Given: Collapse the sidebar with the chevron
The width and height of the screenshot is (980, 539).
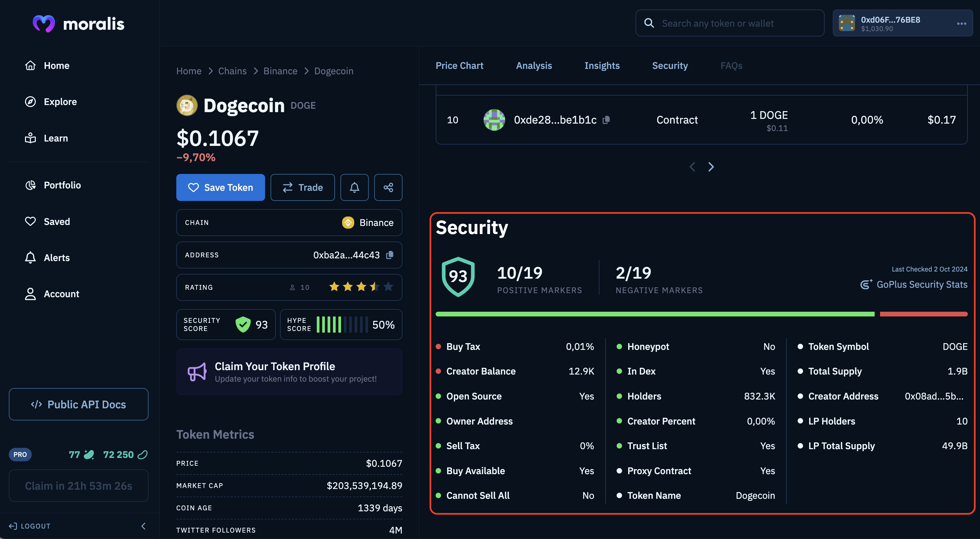Looking at the screenshot, I should 143,526.
